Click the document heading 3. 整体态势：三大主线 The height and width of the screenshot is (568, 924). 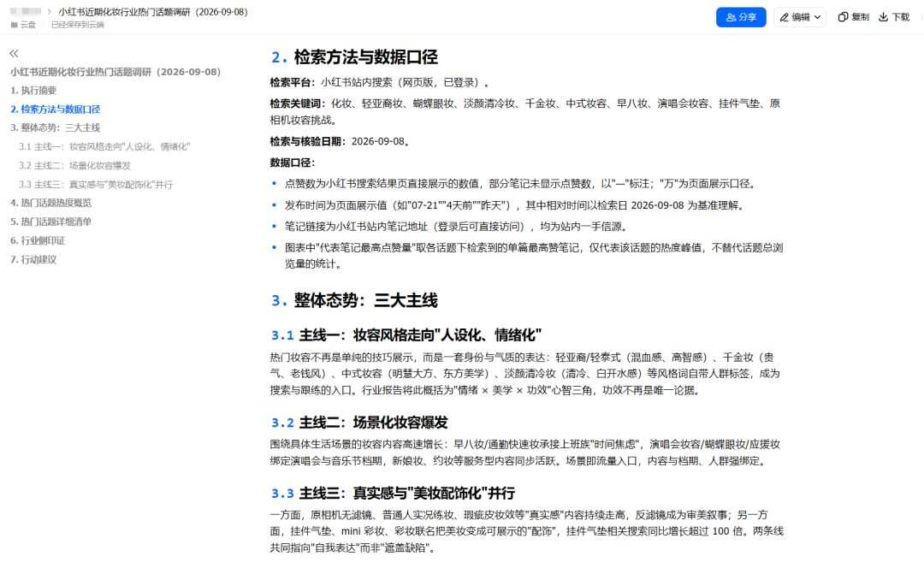click(354, 300)
